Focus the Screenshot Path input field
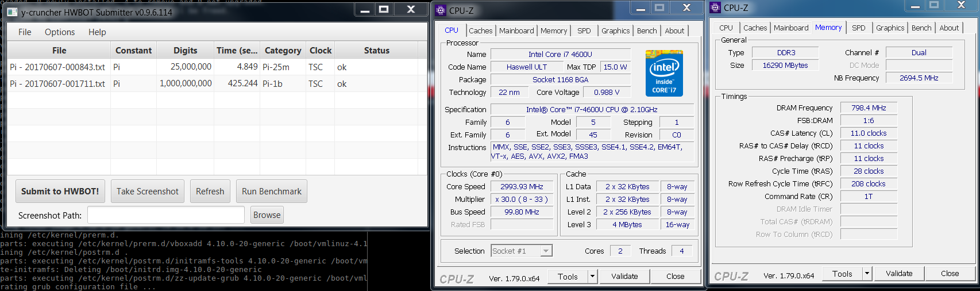This screenshot has height=291, width=980. click(166, 215)
